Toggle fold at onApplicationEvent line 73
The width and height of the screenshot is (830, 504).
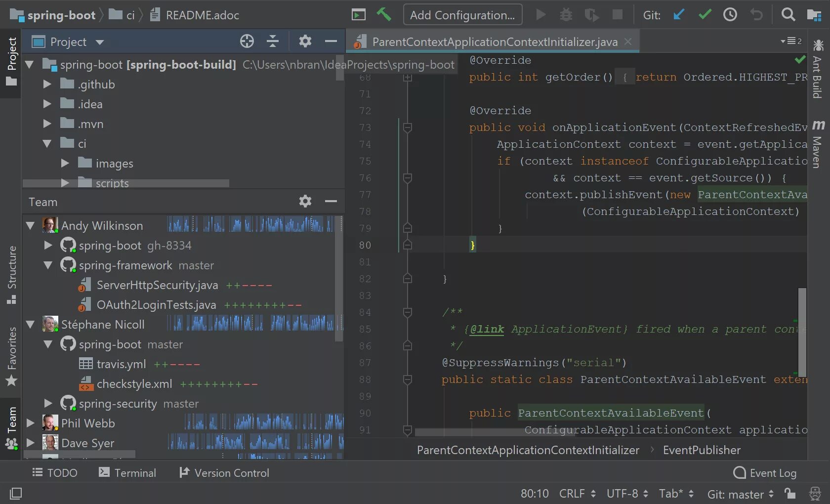(x=408, y=127)
